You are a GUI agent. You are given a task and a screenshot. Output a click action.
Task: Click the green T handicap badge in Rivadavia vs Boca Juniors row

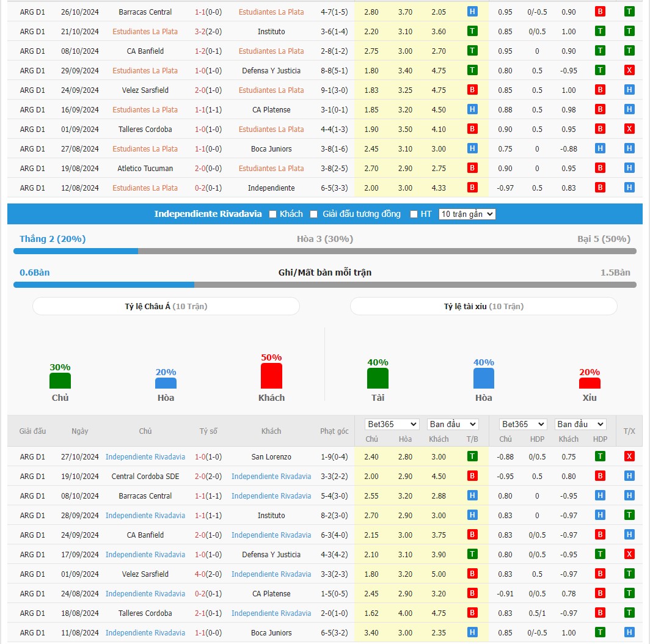pyautogui.click(x=600, y=632)
